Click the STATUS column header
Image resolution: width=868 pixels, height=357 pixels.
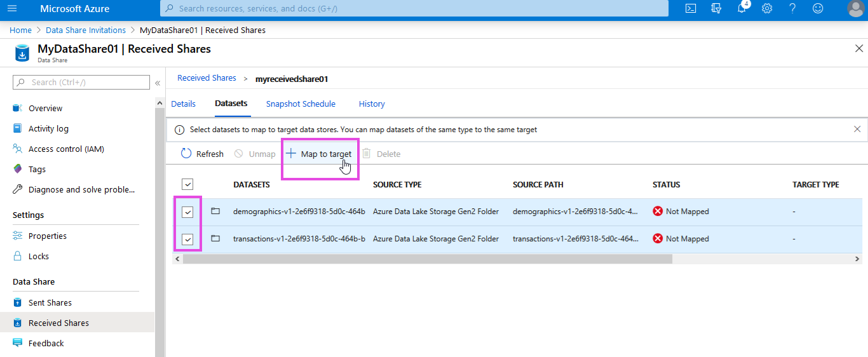667,184
